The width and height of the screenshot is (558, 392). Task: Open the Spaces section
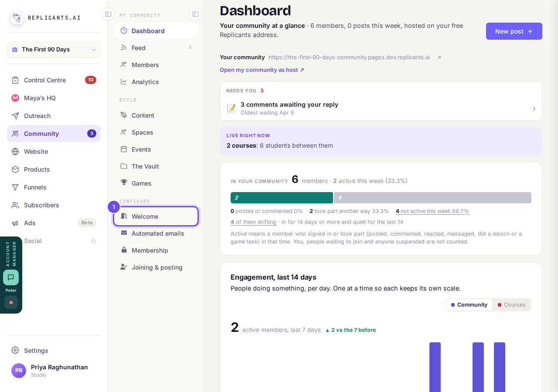coord(156,132)
